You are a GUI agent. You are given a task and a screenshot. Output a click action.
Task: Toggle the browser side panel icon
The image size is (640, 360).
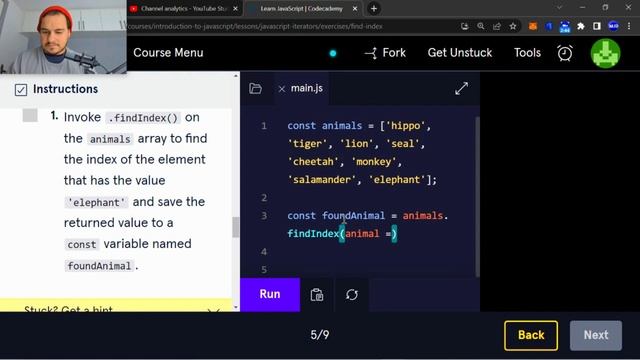click(597, 27)
